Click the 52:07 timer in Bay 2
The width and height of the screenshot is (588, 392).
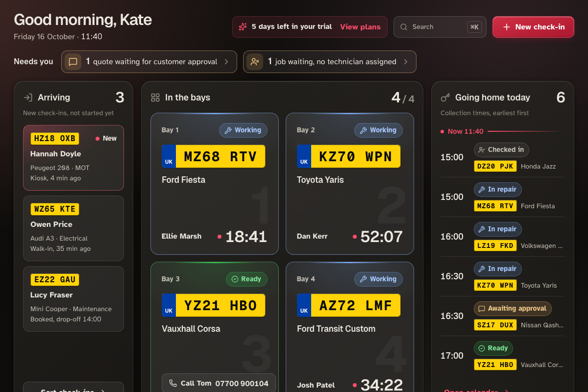pos(381,237)
